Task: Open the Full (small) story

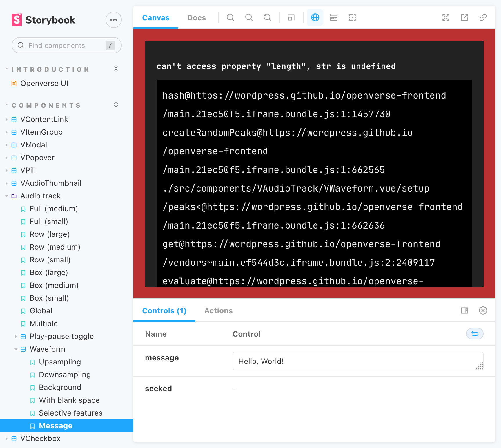Action: pos(49,221)
